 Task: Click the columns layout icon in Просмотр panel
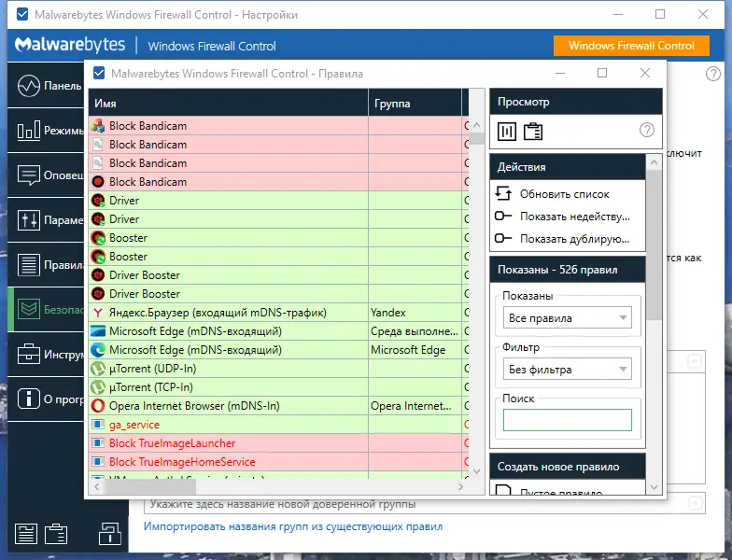click(506, 132)
